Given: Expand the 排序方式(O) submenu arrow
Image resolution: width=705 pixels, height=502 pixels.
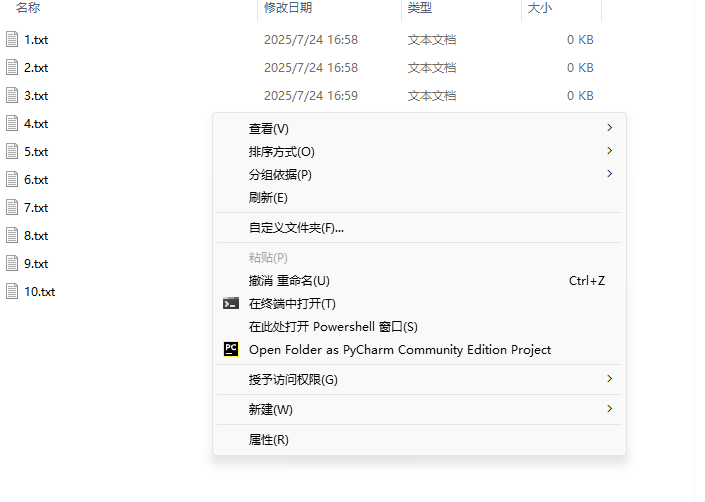Looking at the screenshot, I should [x=609, y=151].
